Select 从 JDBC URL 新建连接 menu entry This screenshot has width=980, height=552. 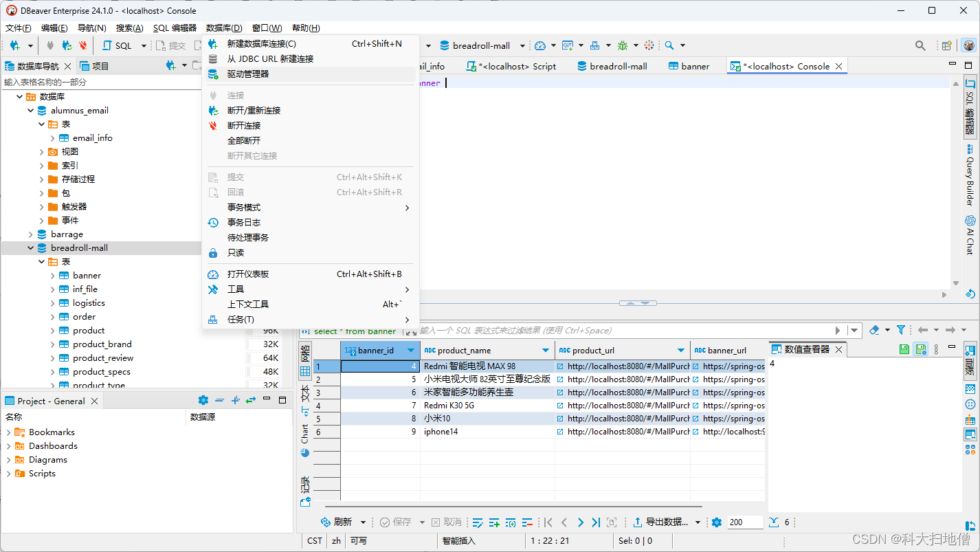click(270, 58)
